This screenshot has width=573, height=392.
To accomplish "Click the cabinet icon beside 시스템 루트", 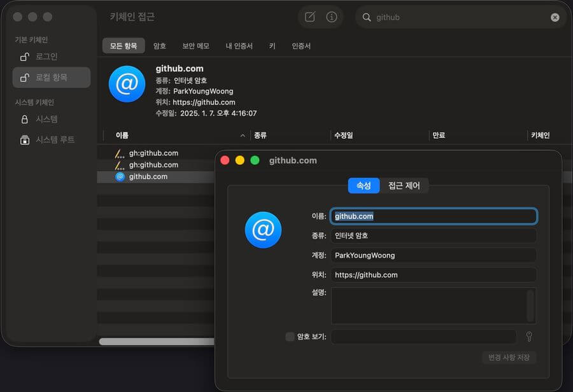I will (x=24, y=139).
